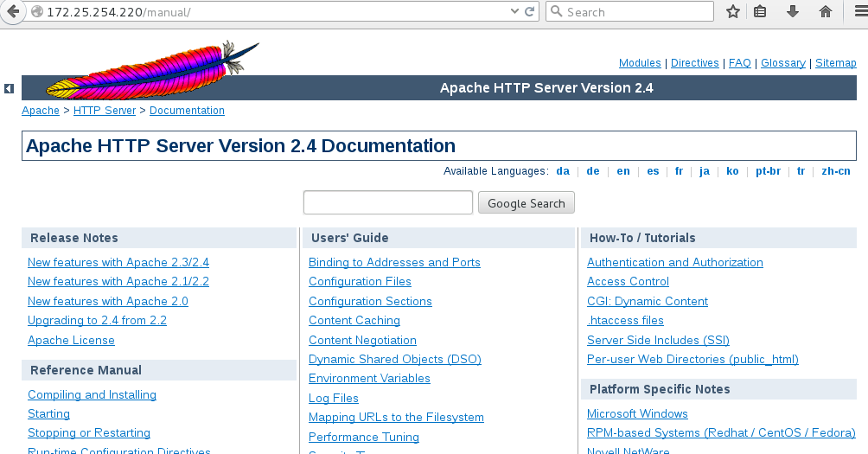The width and height of the screenshot is (868, 454).
Task: Open Server Side Includes (SSI) link
Action: point(658,341)
